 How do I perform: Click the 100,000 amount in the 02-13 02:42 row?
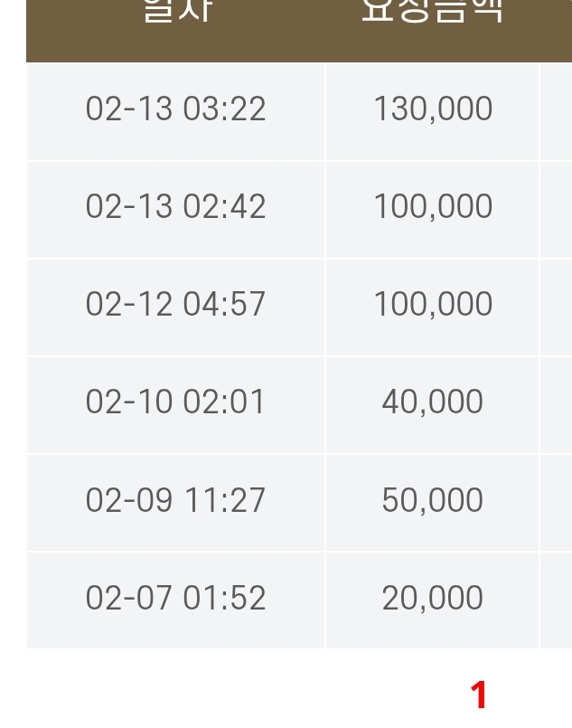tap(432, 207)
